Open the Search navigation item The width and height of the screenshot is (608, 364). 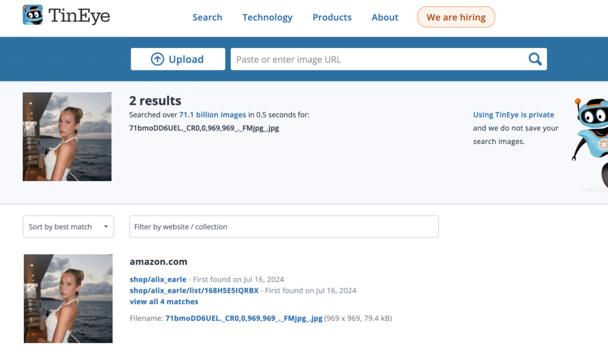[207, 17]
